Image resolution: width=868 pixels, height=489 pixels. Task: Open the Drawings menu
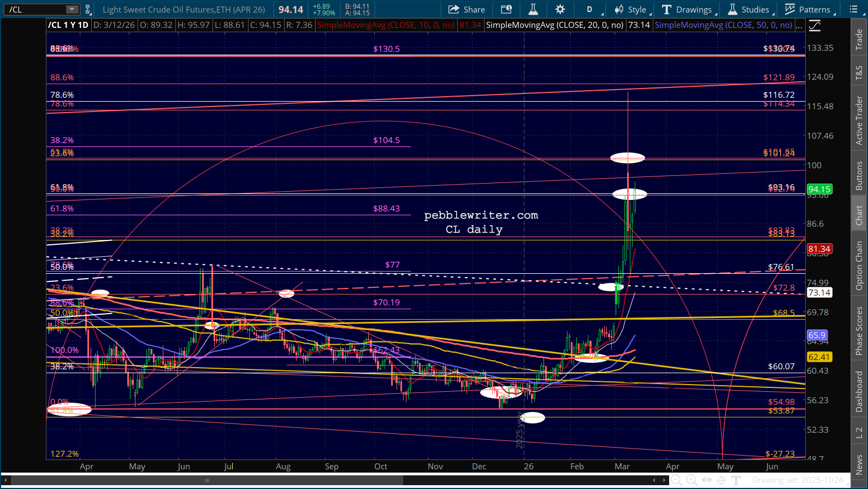(688, 9)
